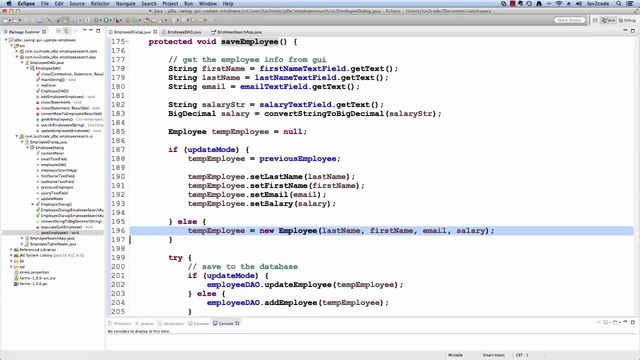Maximize the Console panel

(633, 322)
